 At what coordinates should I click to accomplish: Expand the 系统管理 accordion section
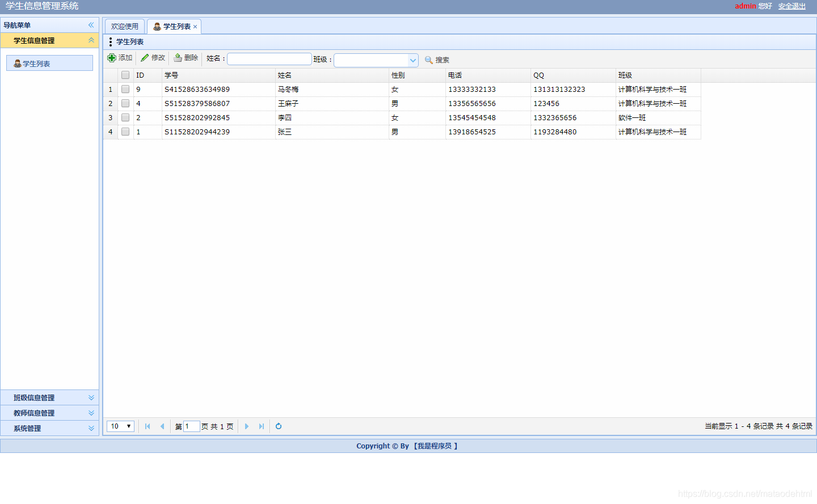pyautogui.click(x=91, y=428)
